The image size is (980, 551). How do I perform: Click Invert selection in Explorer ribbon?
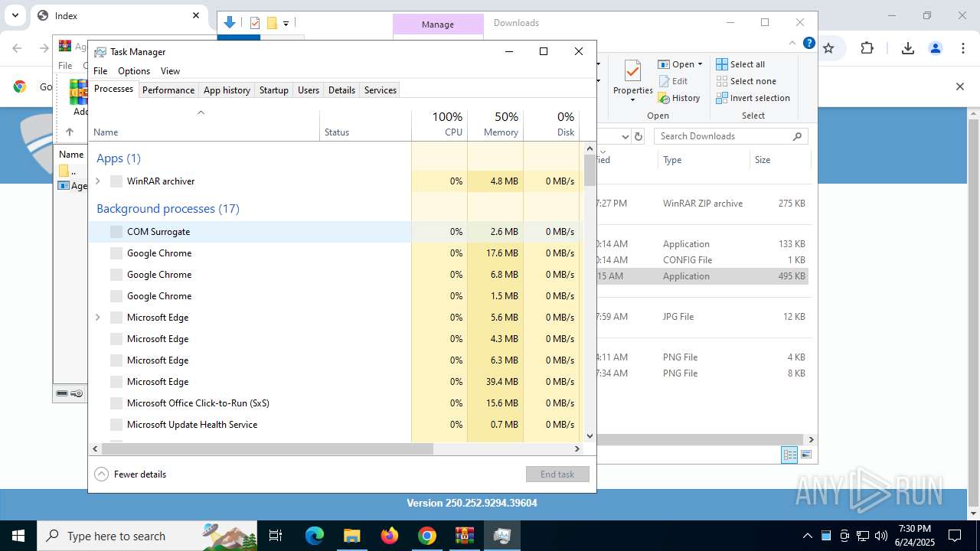[753, 98]
